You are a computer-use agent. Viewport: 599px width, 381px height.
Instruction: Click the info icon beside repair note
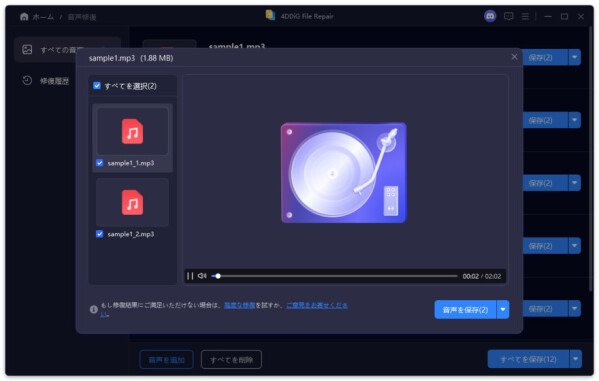click(94, 309)
